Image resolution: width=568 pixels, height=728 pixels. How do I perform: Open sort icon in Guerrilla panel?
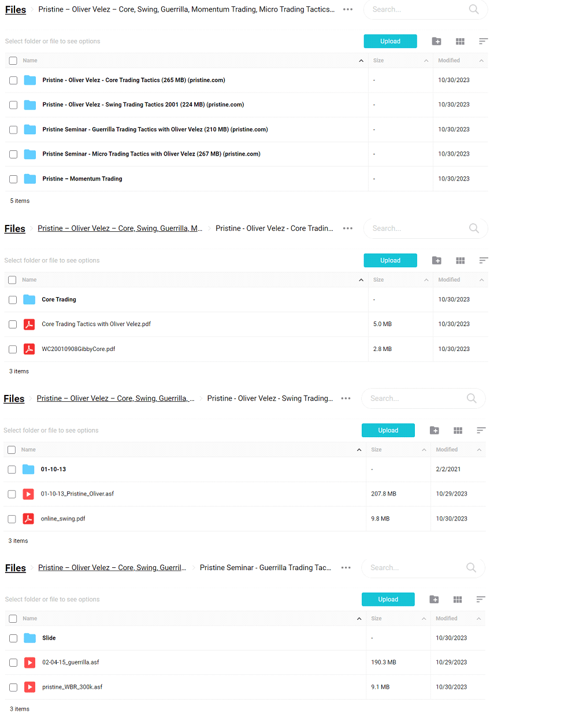click(x=481, y=599)
